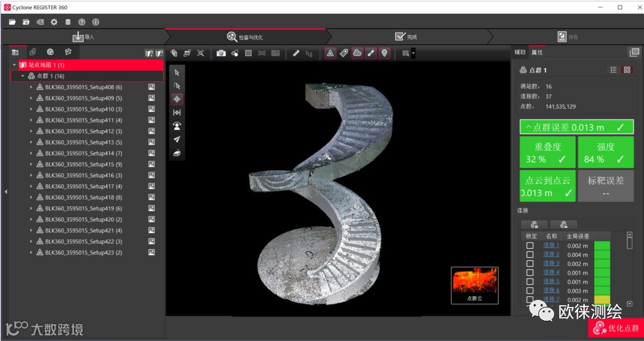Select the multi-select pointer tool
The image size is (644, 341).
point(177,86)
